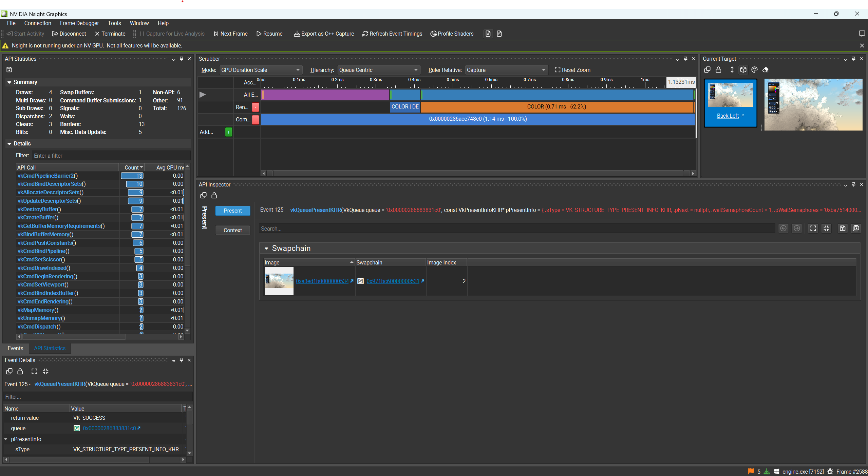Save API Statistics with the save icon

(9, 70)
